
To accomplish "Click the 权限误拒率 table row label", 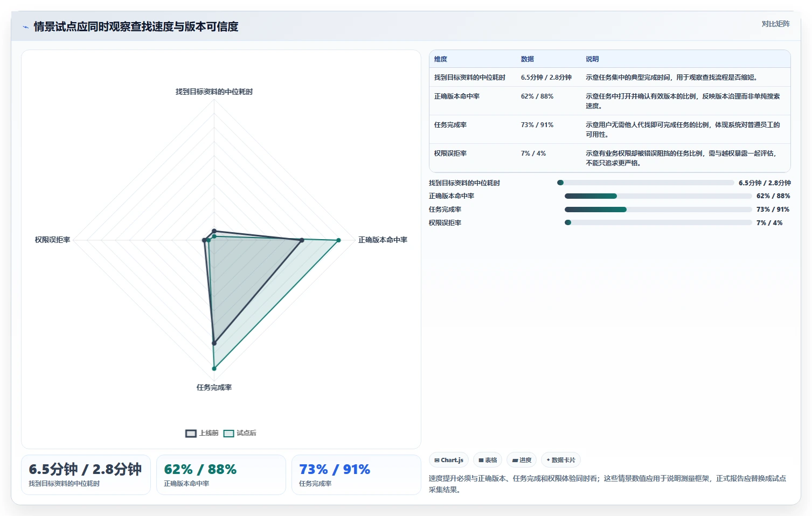I will point(450,154).
